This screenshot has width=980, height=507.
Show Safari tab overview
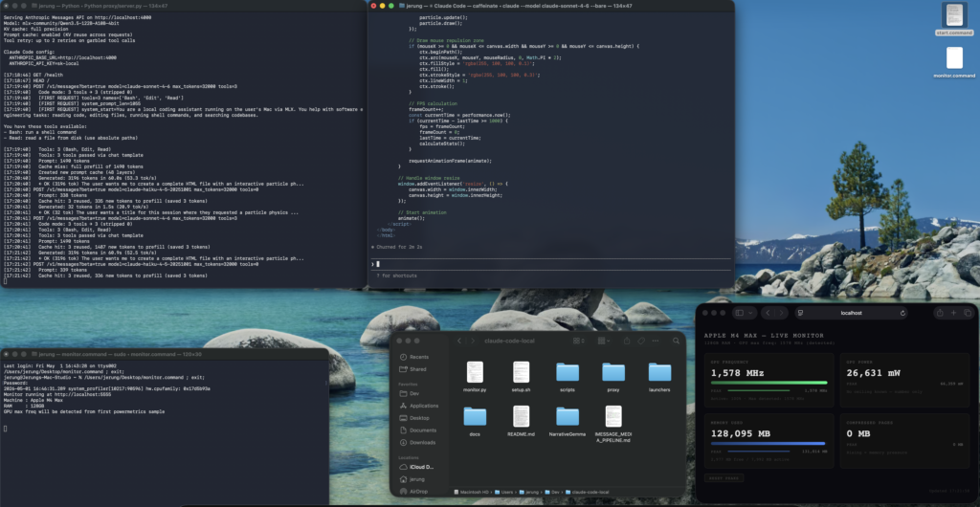(968, 313)
